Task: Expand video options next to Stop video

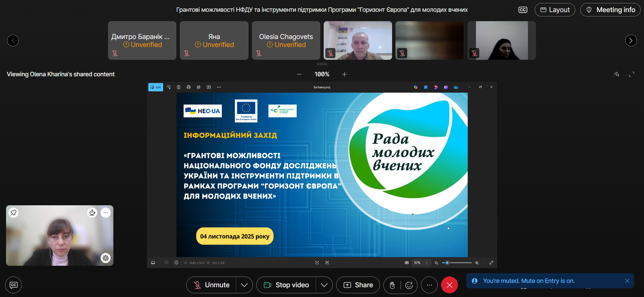Action: click(324, 285)
